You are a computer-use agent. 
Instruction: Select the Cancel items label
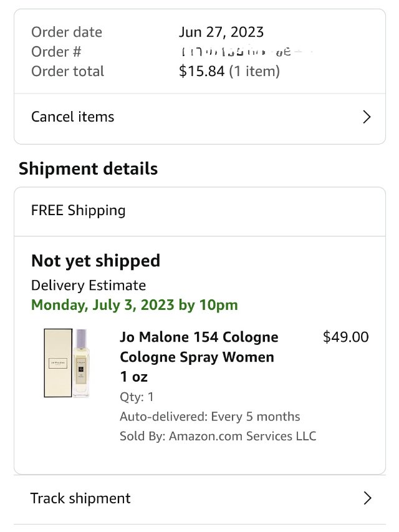point(73,117)
